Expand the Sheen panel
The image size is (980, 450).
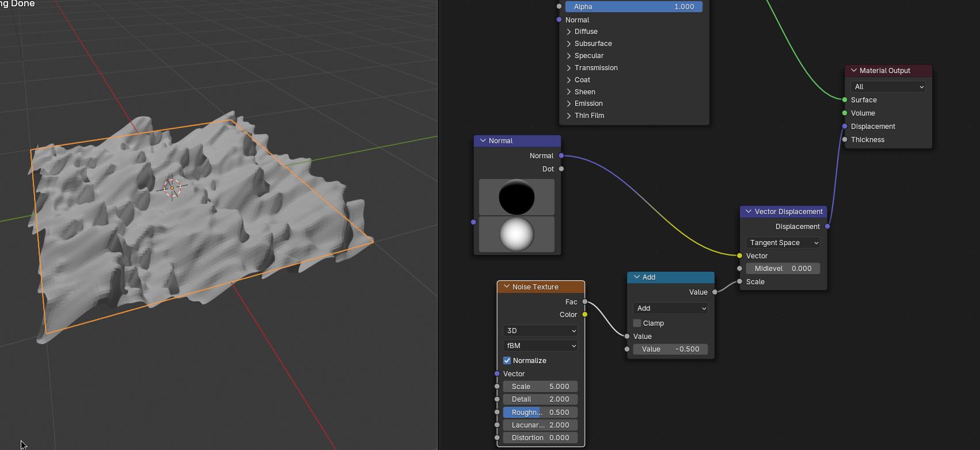tap(568, 92)
